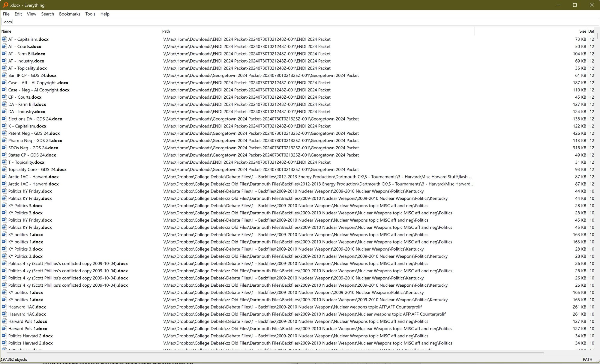Click the document icon for Elections DA - GDS 24.docx
Image resolution: width=600 pixels, height=364 pixels.
tap(4, 119)
